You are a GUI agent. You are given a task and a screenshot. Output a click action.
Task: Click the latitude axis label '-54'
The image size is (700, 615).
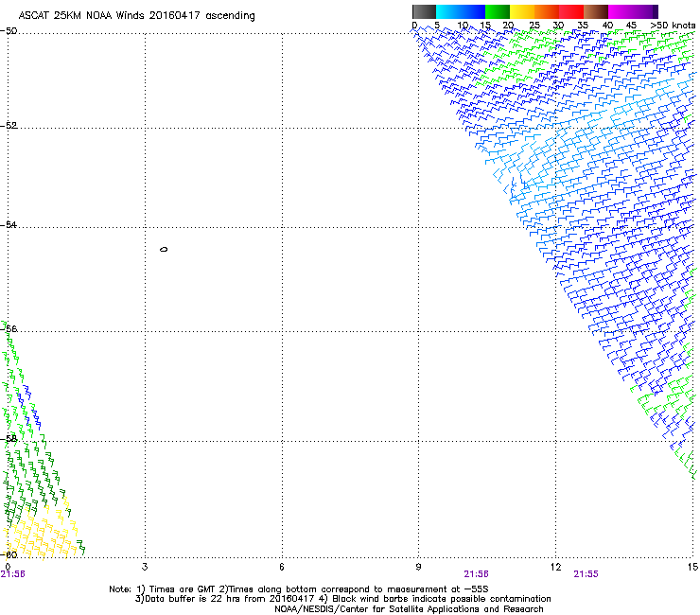9,225
